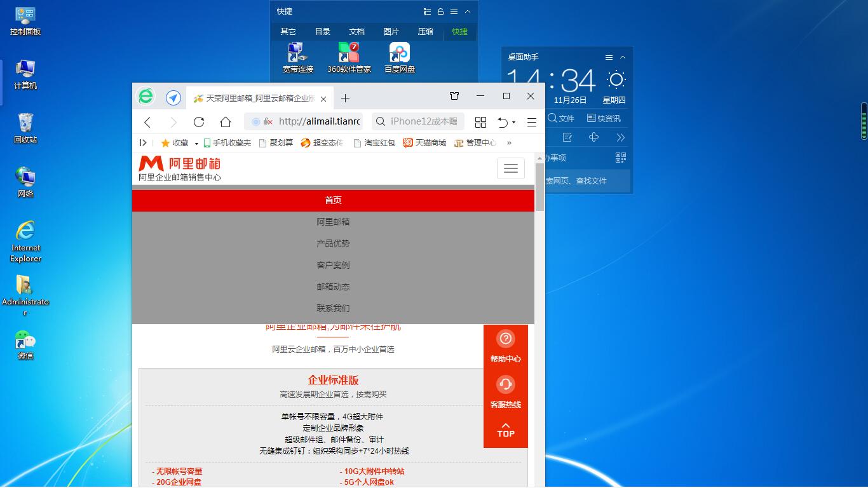Open the 收藏 favorites star button

(175, 143)
